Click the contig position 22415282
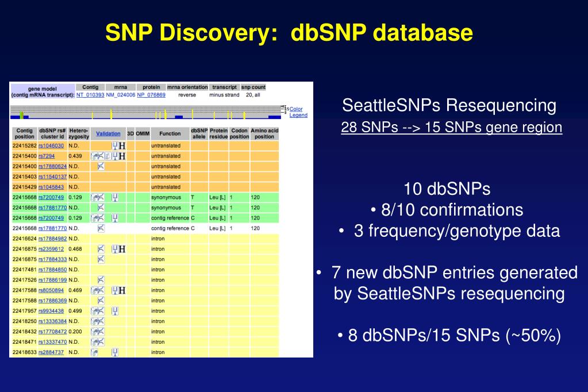Image resolution: width=588 pixels, height=392 pixels. (25, 145)
